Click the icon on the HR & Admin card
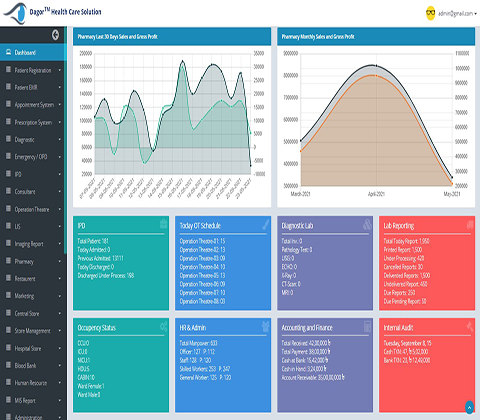Screen dimensions: 480x420 (265, 326)
